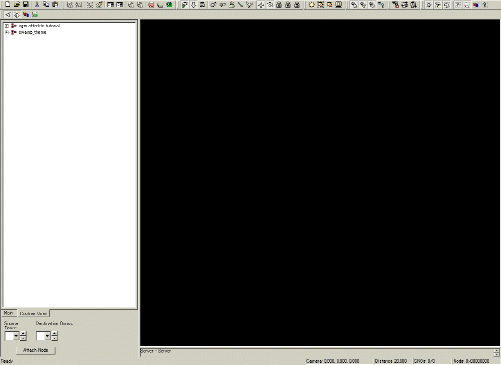Expand the first tree node
This screenshot has height=365, width=501.
pyautogui.click(x=7, y=26)
